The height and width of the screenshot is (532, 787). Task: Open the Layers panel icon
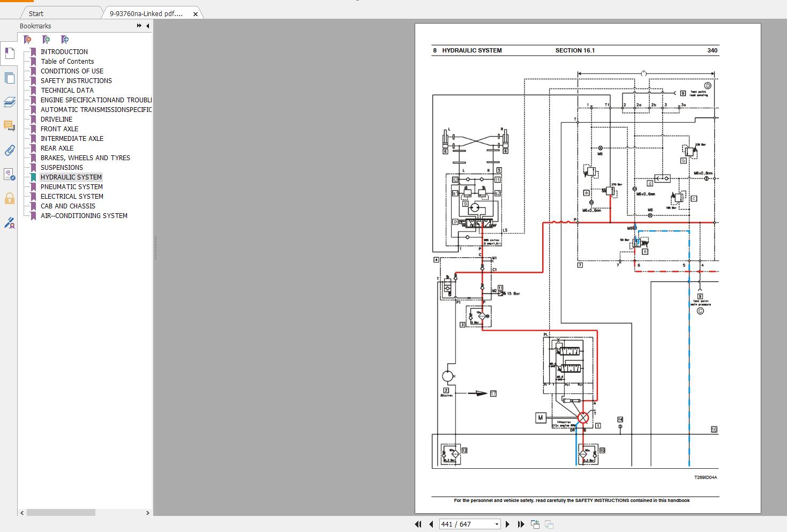click(x=9, y=102)
